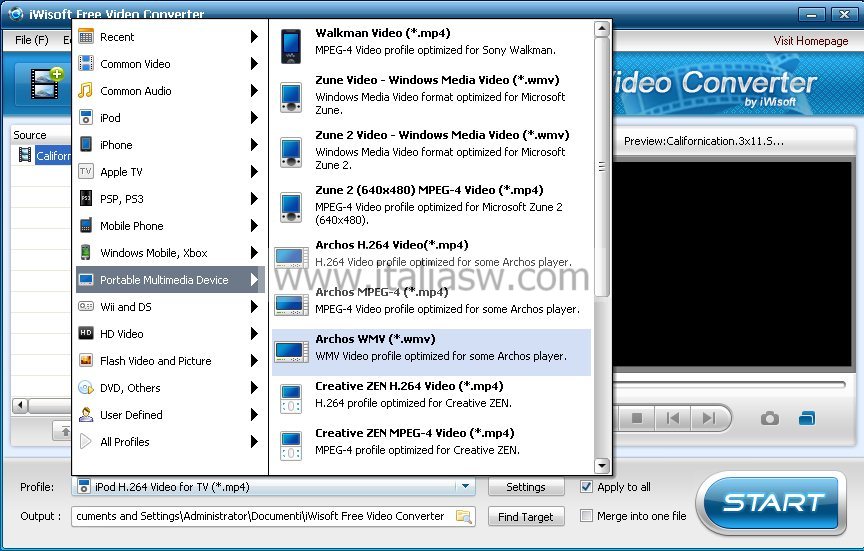
Task: Click the iPhone category icon
Action: pyautogui.click(x=86, y=145)
